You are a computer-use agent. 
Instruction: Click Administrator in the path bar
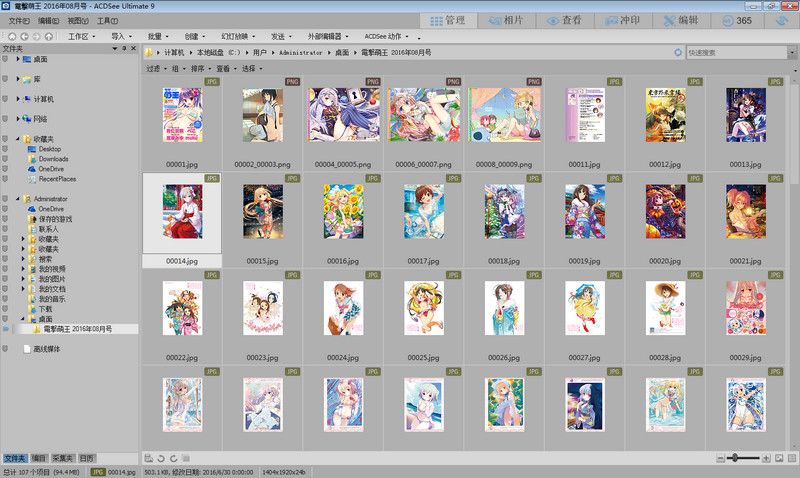[x=301, y=52]
